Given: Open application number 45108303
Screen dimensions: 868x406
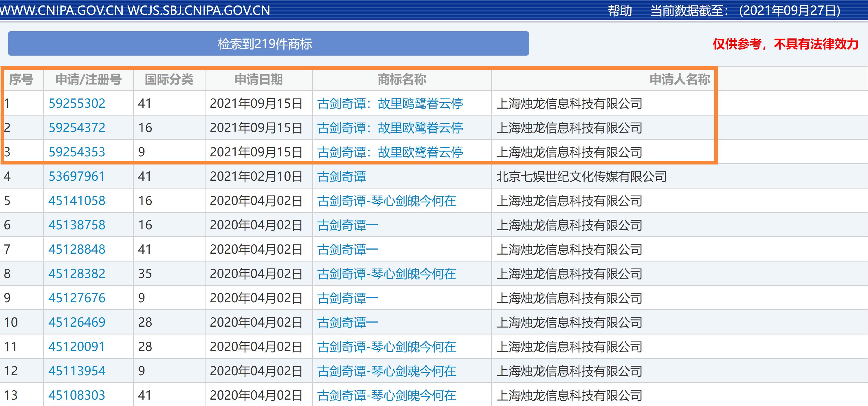Looking at the screenshot, I should click(77, 395).
